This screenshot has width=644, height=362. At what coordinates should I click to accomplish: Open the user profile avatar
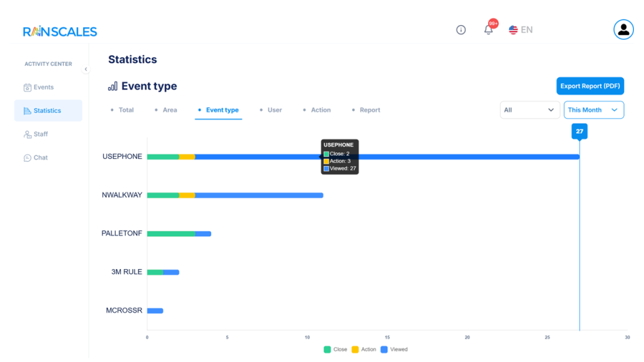click(x=623, y=30)
